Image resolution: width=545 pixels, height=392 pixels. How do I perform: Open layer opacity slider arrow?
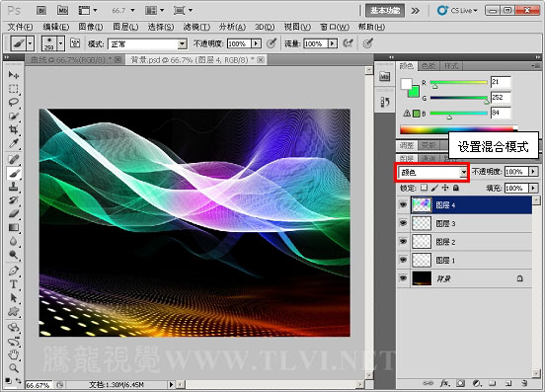(533, 172)
